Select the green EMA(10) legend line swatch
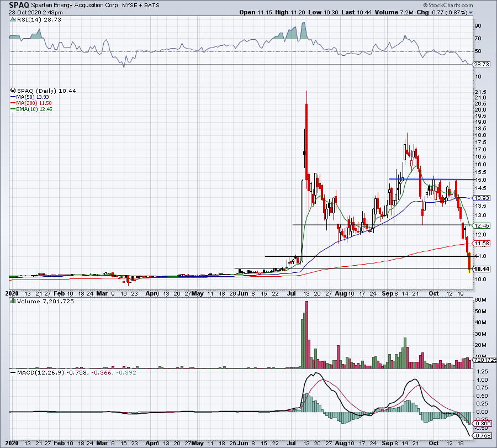This screenshot has width=497, height=448. pyautogui.click(x=13, y=109)
